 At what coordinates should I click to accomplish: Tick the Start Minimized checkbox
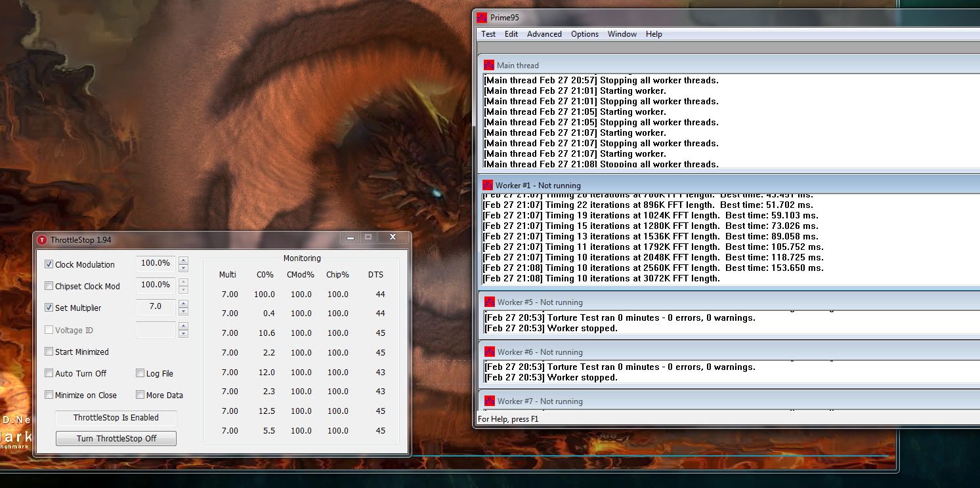[49, 352]
